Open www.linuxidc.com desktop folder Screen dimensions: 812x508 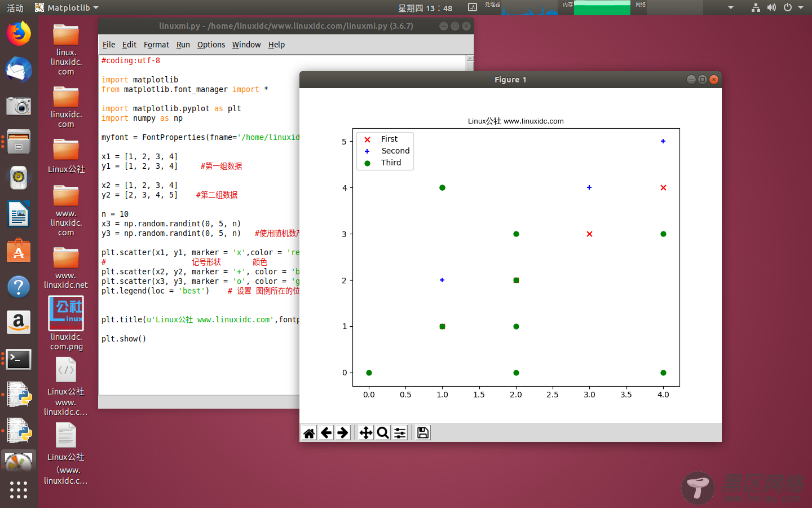click(66, 211)
